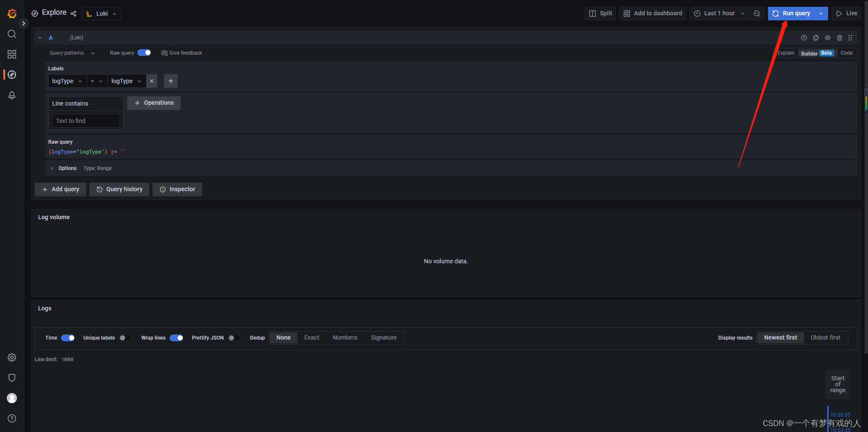Image resolution: width=868 pixels, height=432 pixels.
Task: Switch to Explain mode
Action: (786, 53)
